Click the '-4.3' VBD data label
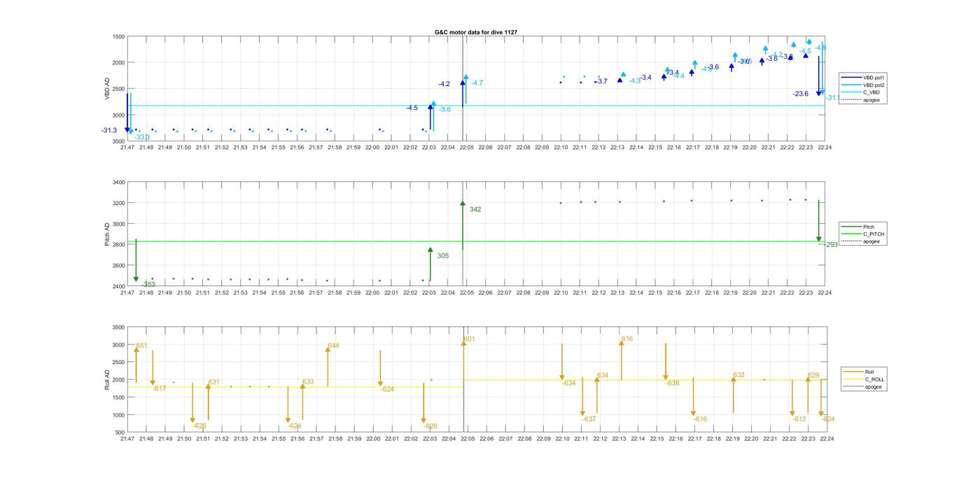Image resolution: width=980 pixels, height=485 pixels. point(634,81)
